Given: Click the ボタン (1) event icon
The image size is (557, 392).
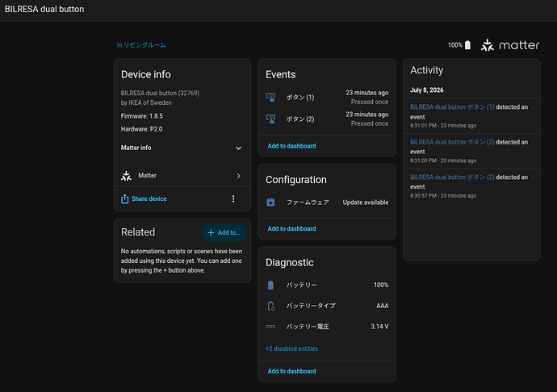Looking at the screenshot, I should [270, 98].
